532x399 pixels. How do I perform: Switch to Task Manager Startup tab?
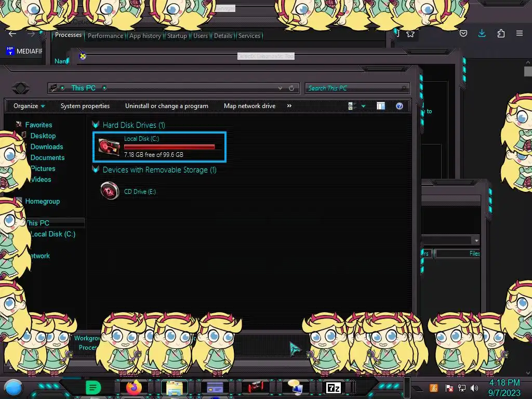177,36
